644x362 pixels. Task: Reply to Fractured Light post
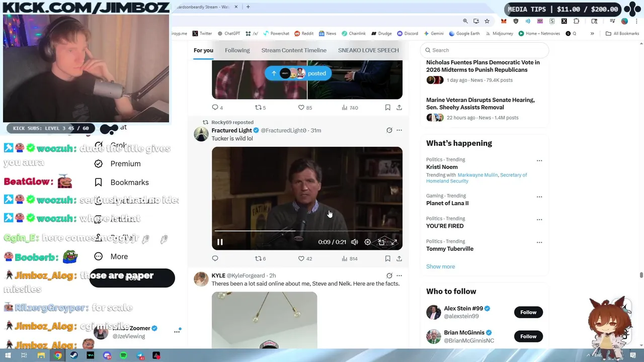pos(215,258)
